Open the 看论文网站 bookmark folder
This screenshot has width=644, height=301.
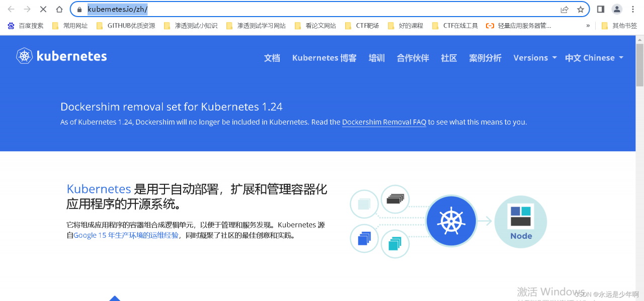[315, 26]
